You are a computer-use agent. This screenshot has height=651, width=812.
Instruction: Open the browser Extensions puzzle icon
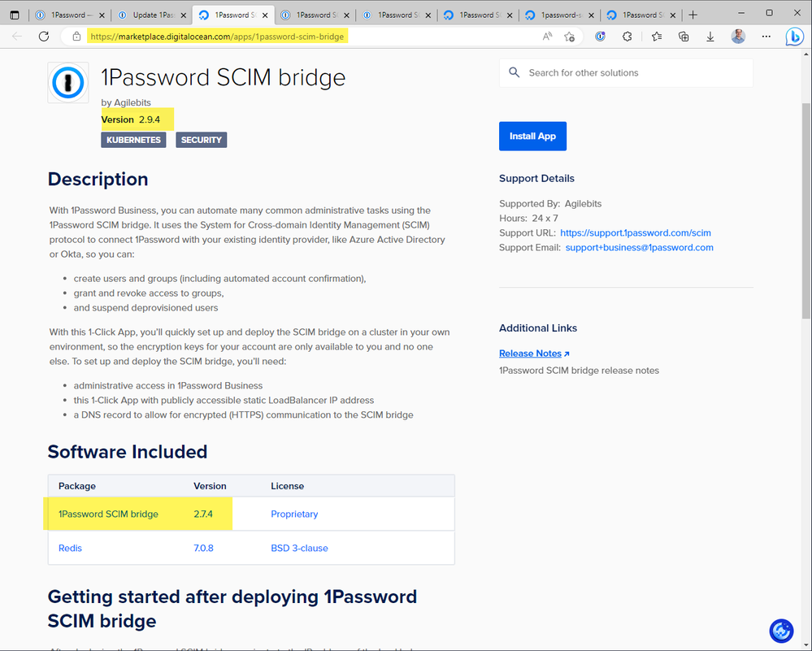pos(627,37)
